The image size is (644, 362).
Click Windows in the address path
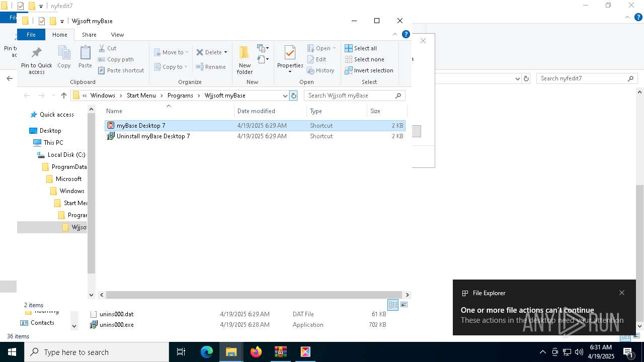103,96
